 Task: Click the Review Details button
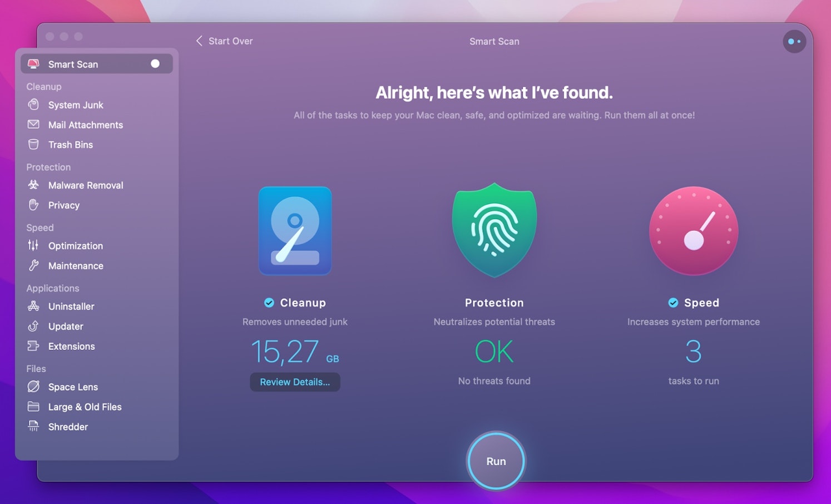[295, 382]
